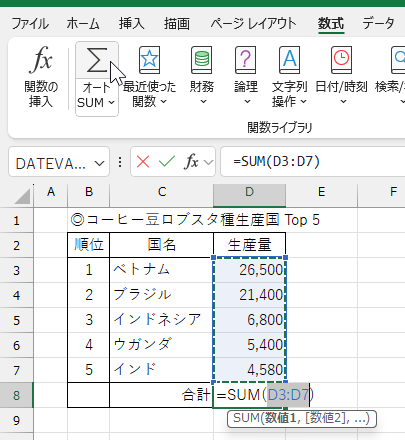The height and width of the screenshot is (440, 405).
Task: Select row 8 header
Action: [17, 395]
